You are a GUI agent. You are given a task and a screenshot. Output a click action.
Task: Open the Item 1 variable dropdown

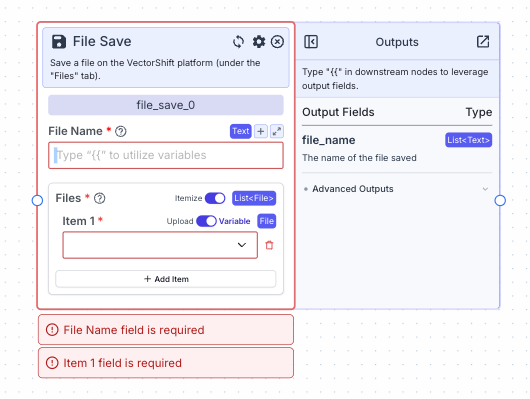click(x=160, y=245)
